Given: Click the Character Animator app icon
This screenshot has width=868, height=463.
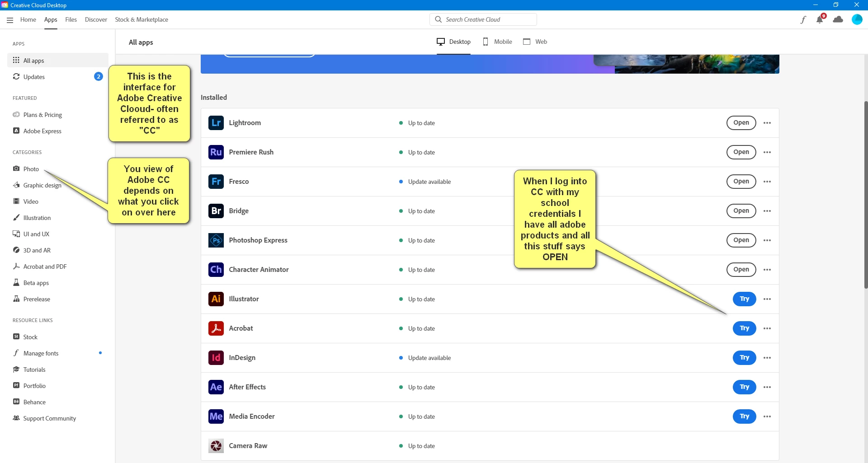Looking at the screenshot, I should pos(216,270).
